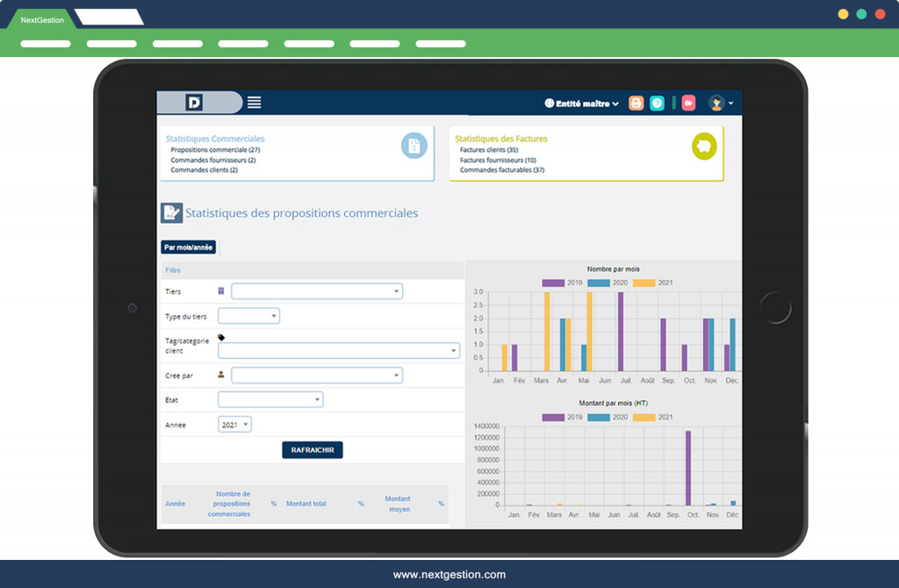Open the teal help question-mark icon
The width and height of the screenshot is (899, 588).
657,104
